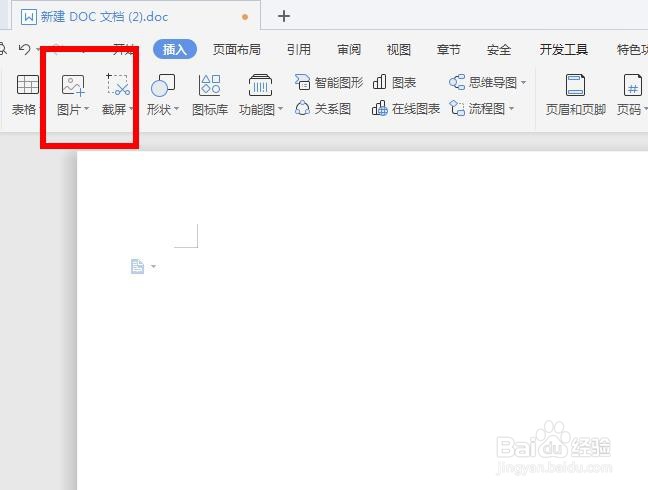This screenshot has height=490, width=648.
Task: Expand the 图片 dropdown arrow
Action: click(87, 109)
